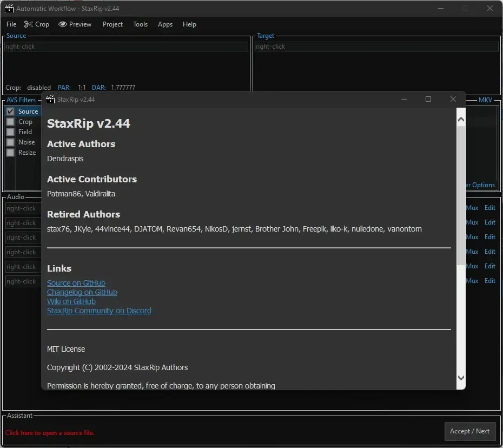Click the scrollbar down arrow in about dialog

point(461,378)
